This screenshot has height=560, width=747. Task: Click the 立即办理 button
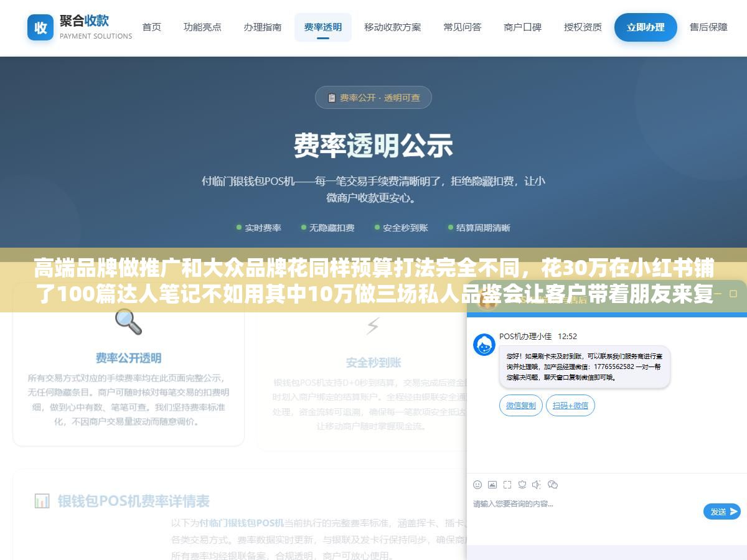pos(646,27)
